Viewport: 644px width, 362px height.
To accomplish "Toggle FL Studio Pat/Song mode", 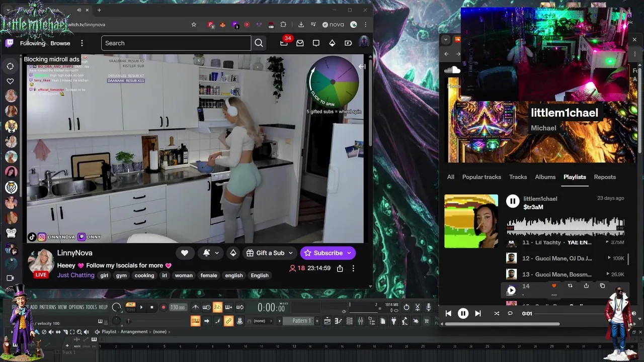I will [130, 306].
